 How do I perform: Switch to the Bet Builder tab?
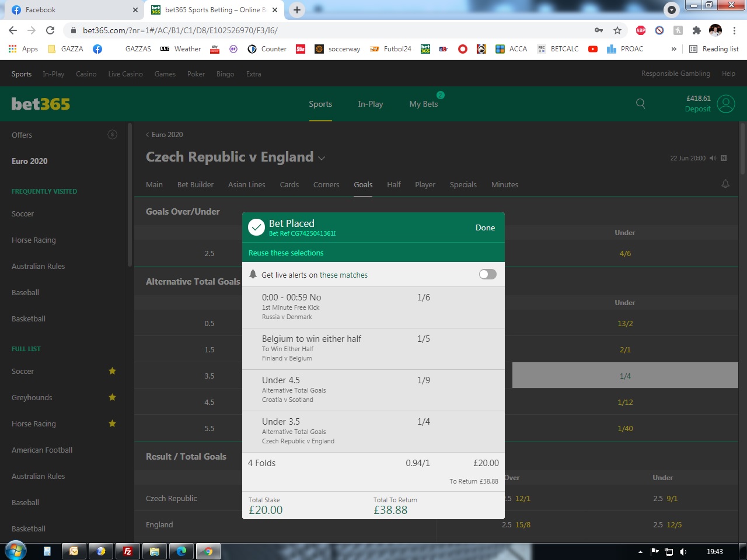pyautogui.click(x=196, y=184)
